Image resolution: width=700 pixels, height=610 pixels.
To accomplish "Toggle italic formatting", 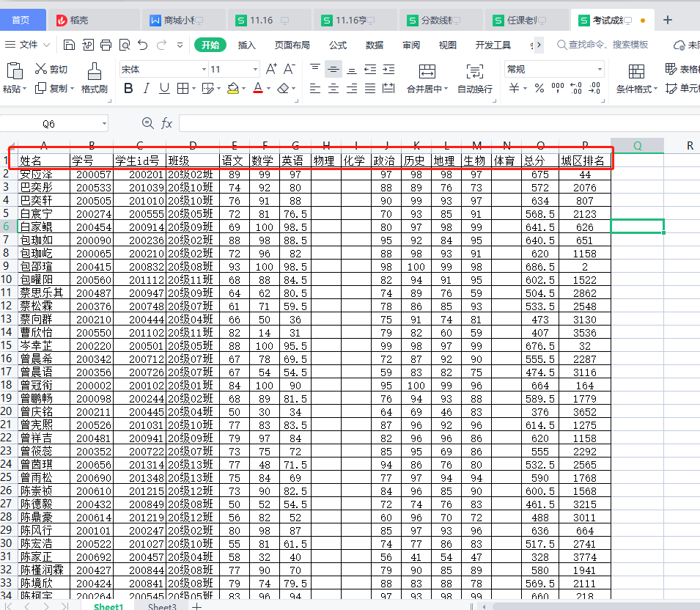I will click(146, 89).
